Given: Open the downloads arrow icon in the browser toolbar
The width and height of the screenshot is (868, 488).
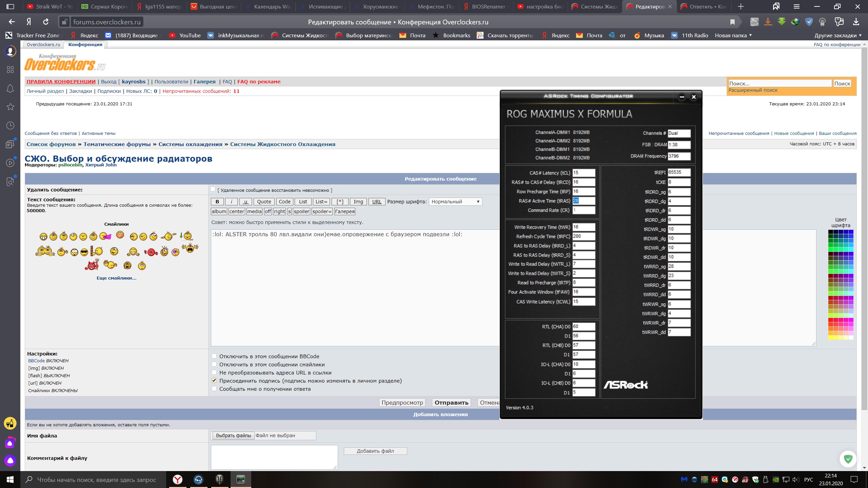Looking at the screenshot, I should click(x=856, y=22).
